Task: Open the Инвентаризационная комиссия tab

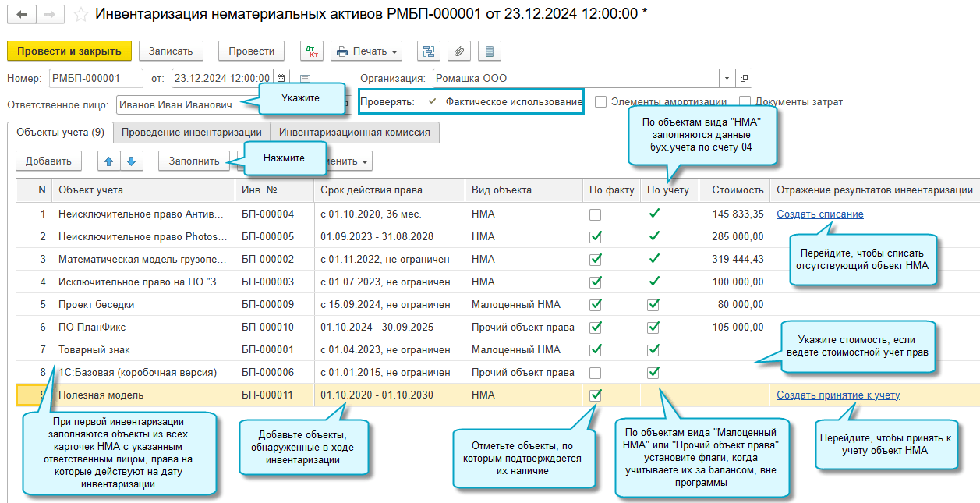Action: 355,133
